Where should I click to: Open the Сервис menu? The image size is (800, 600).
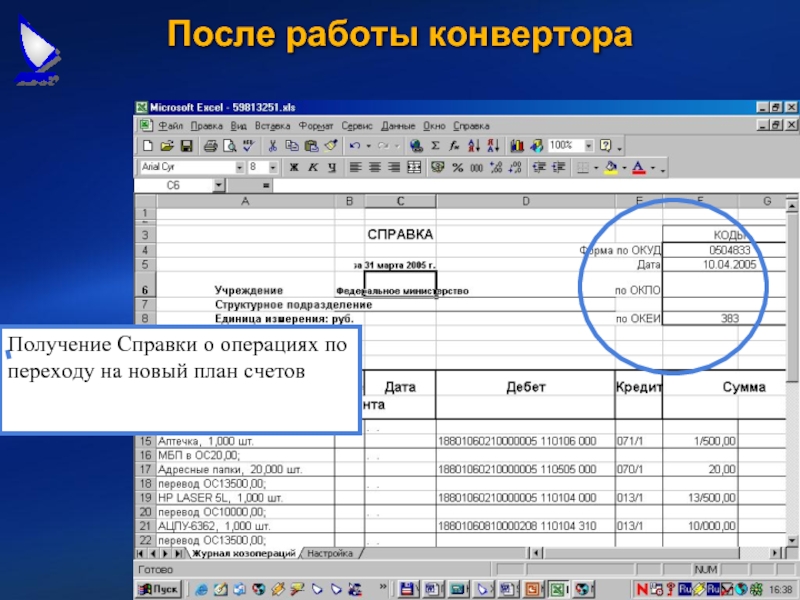357,126
